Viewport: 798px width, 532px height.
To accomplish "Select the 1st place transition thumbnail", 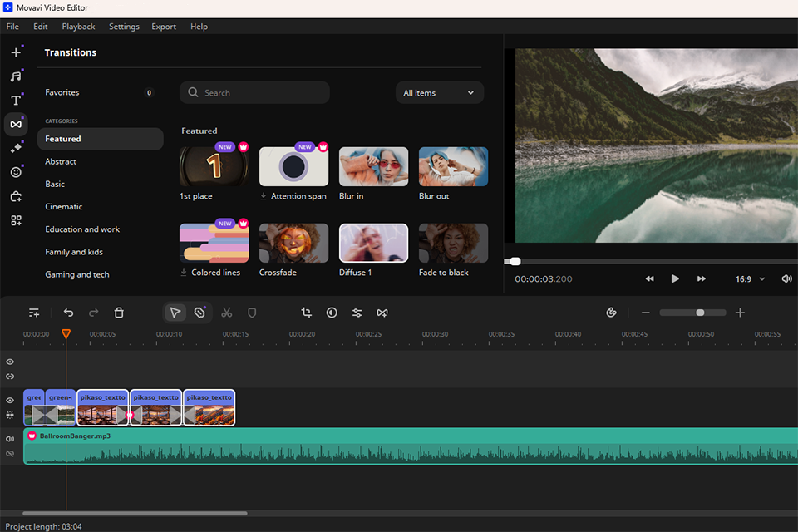I will coord(214,166).
